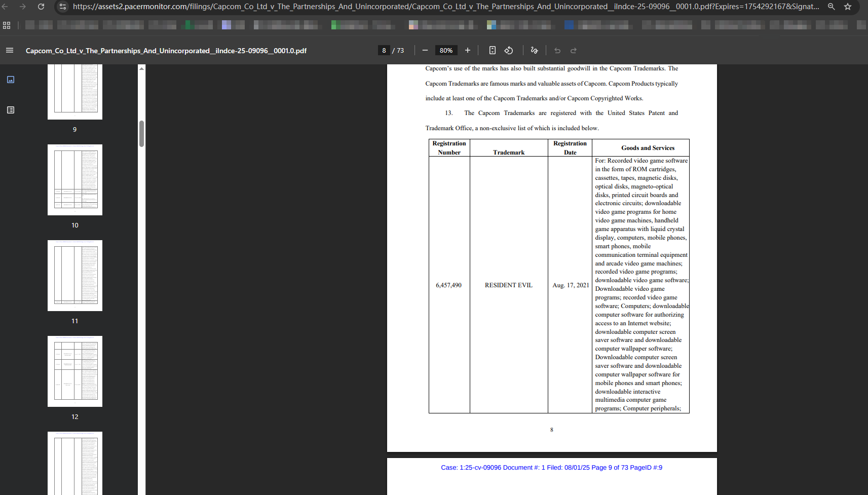
Task: Click the browser address bar URL
Action: pos(446,7)
